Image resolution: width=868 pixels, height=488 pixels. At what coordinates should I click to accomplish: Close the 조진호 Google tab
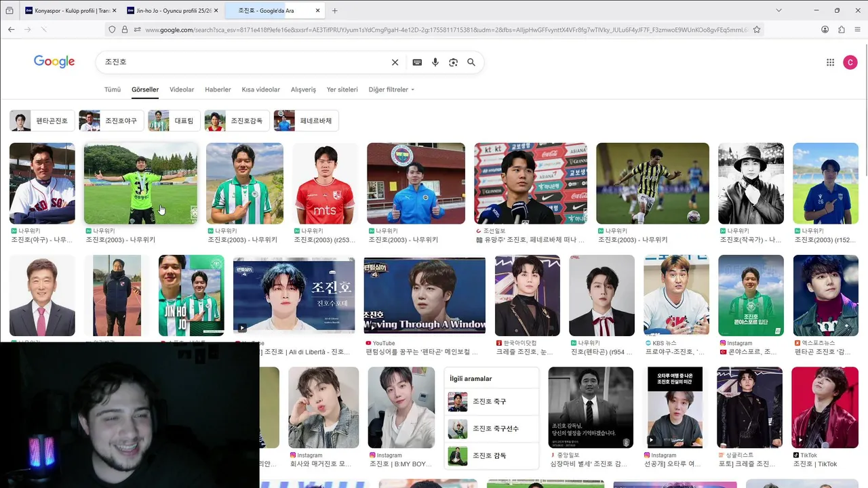318,10
